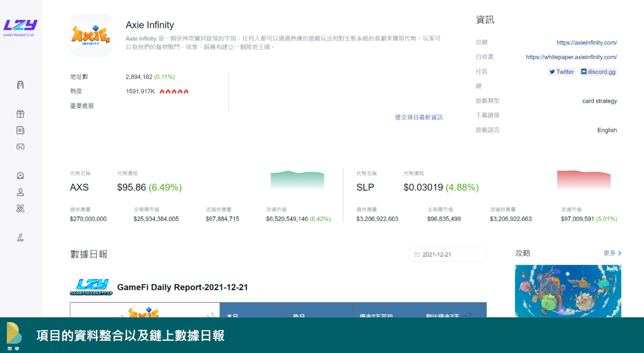644x353 pixels.
Task: Click GameFi Daily Report-2021-12-21 heading
Action: (x=182, y=287)
